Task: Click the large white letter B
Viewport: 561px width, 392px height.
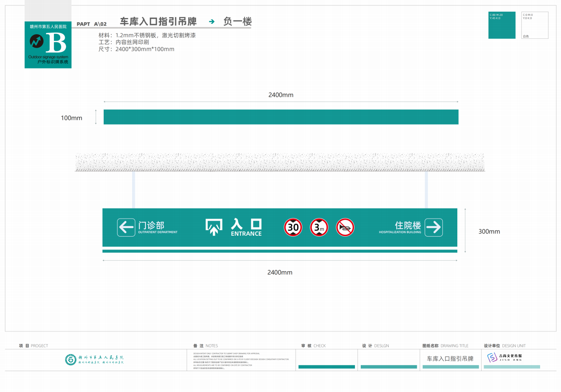Action: pyautogui.click(x=56, y=43)
